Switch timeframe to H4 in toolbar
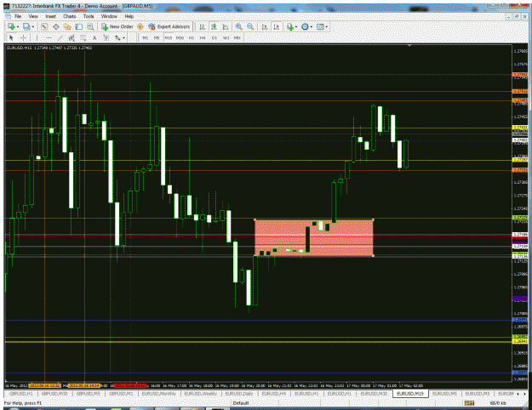 click(x=203, y=38)
